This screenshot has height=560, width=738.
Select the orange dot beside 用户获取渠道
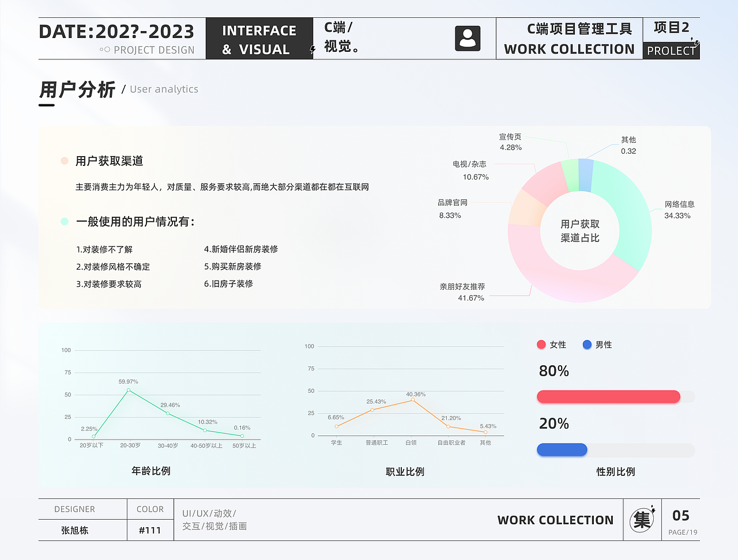(x=65, y=161)
